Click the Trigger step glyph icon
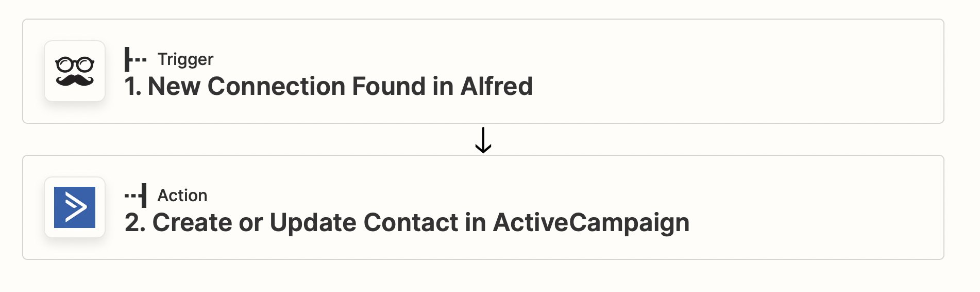 [136, 59]
